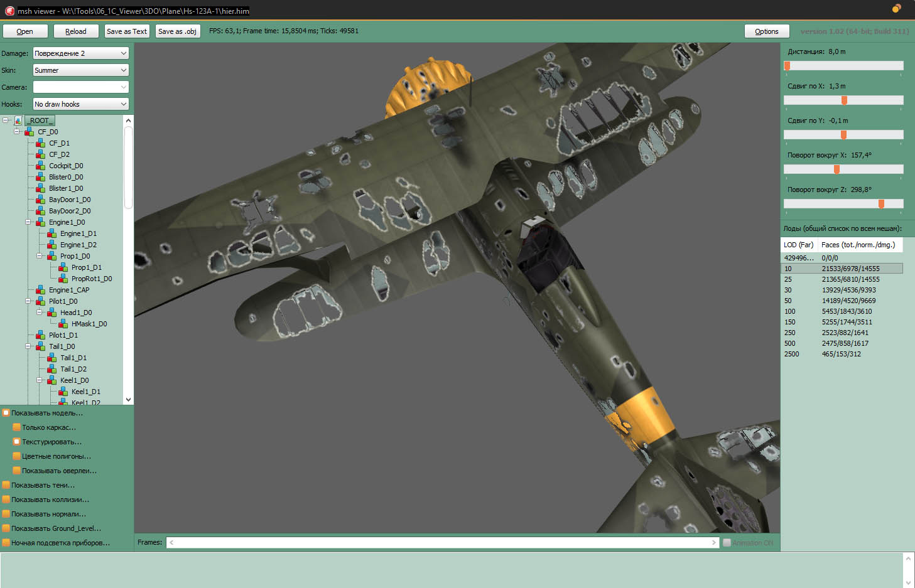Viewport: 915px width, 588px height.
Task: Click the Дистанция distance slider track
Action: 843,66
